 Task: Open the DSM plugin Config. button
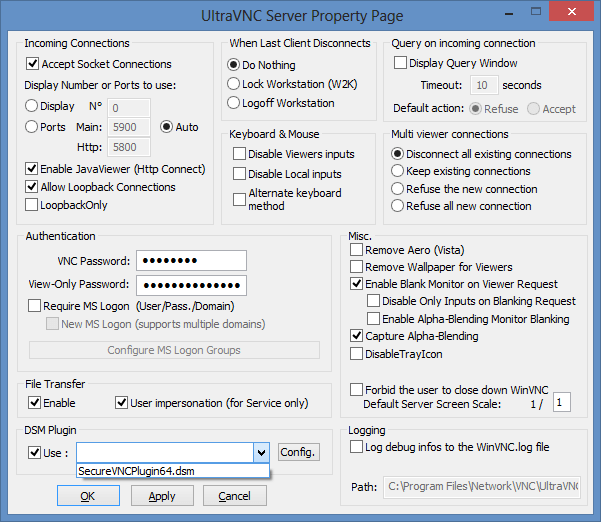tap(299, 452)
